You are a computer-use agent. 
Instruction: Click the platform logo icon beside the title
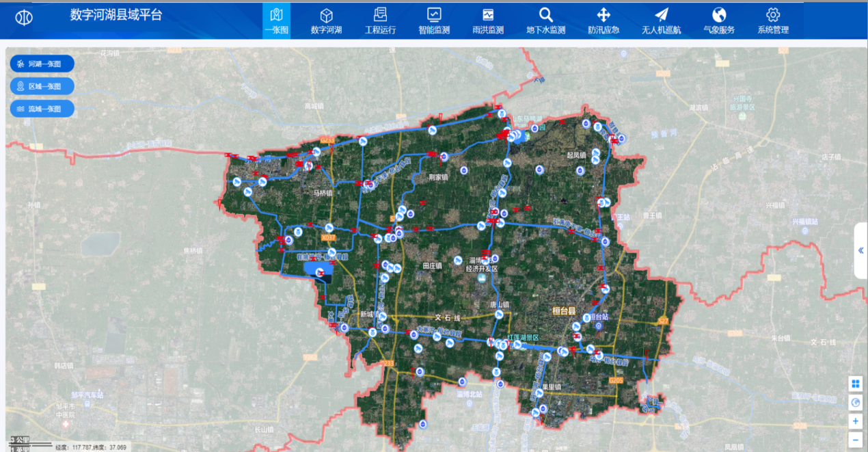tap(24, 17)
